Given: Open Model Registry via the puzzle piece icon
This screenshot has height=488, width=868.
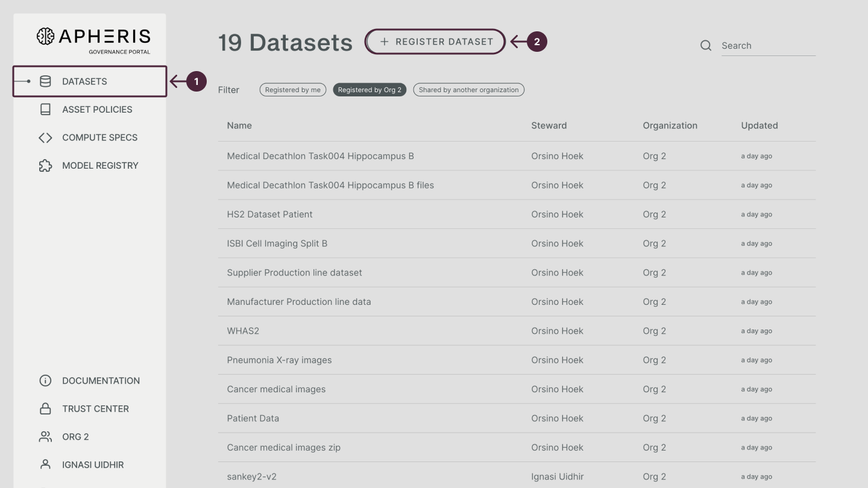Looking at the screenshot, I should pos(45,165).
